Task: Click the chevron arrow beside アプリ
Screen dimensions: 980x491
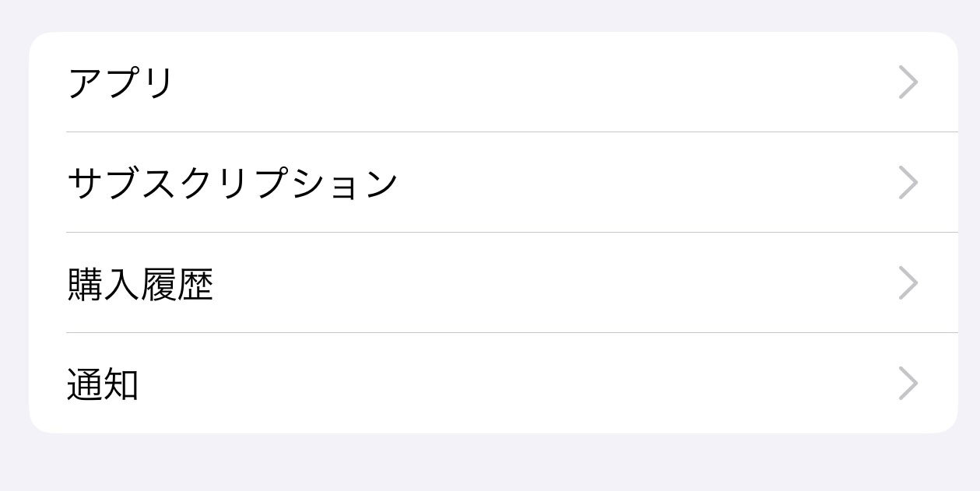Action: point(908,82)
